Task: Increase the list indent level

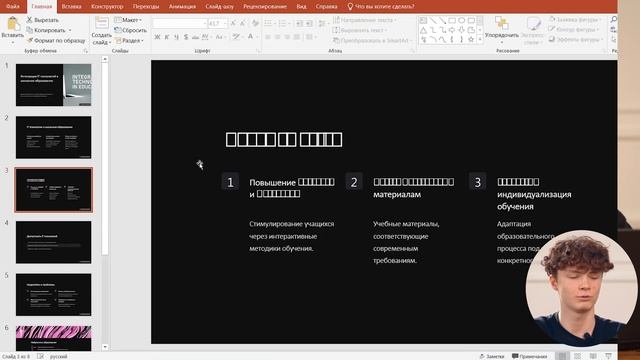Action: pos(309,24)
